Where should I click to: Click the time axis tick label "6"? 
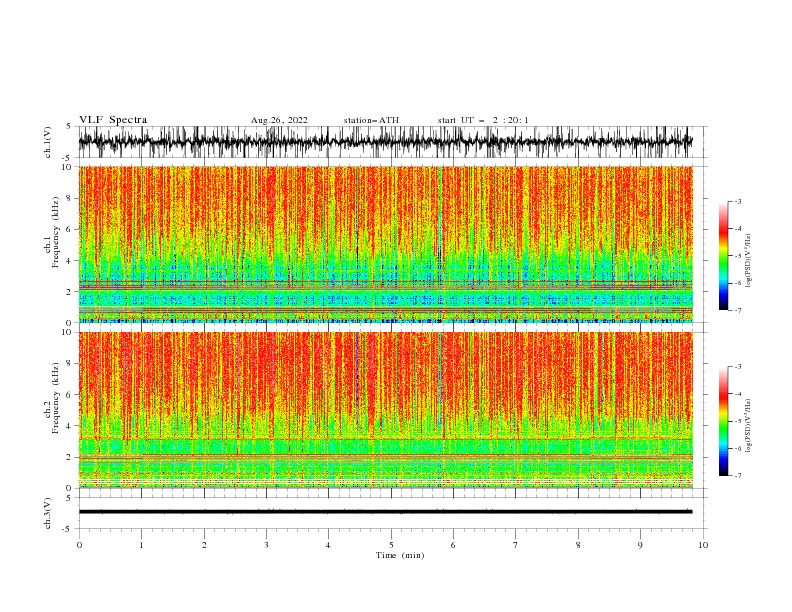point(453,545)
